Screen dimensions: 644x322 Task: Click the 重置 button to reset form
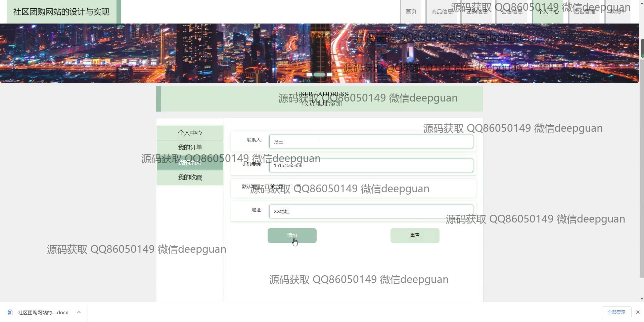[415, 236]
